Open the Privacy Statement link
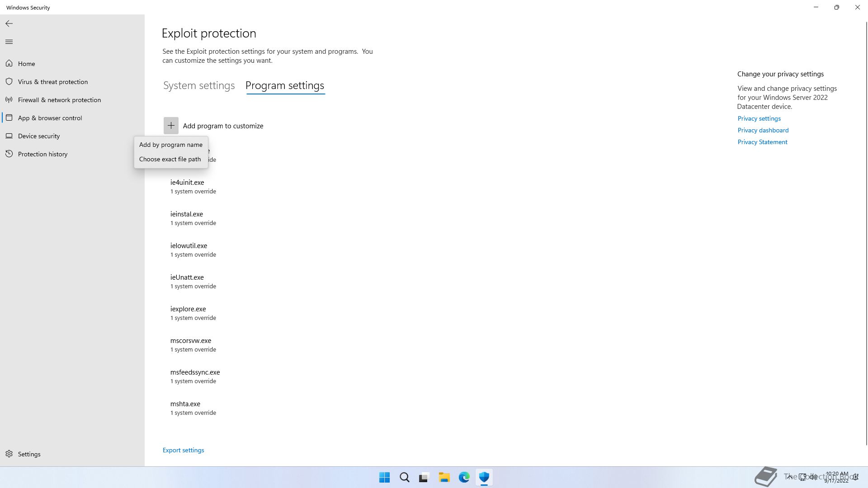Image resolution: width=868 pixels, height=488 pixels. [x=762, y=142]
